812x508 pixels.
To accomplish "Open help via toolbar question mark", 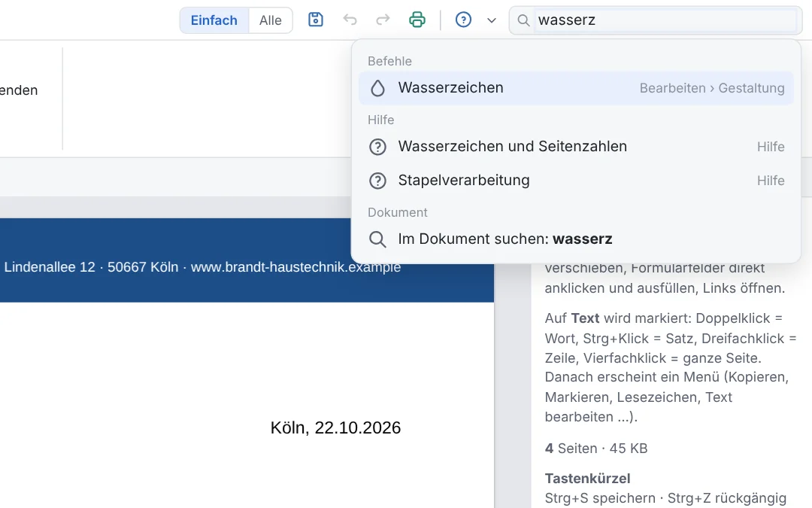I will pos(463,20).
